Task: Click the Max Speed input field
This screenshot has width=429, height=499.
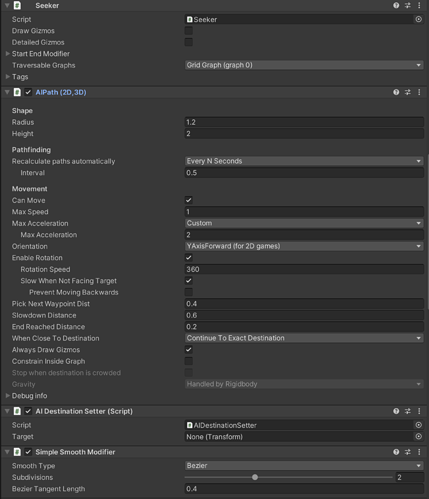Action: [304, 212]
